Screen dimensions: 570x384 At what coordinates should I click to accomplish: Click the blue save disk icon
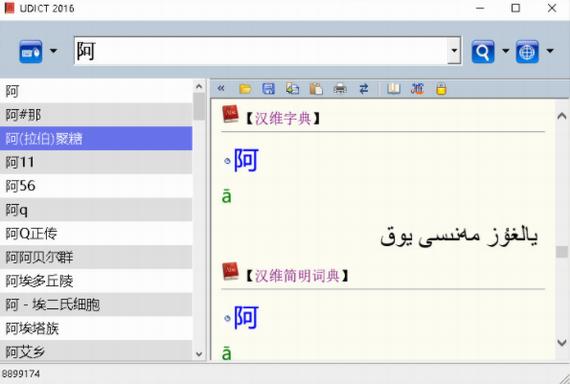(x=268, y=88)
